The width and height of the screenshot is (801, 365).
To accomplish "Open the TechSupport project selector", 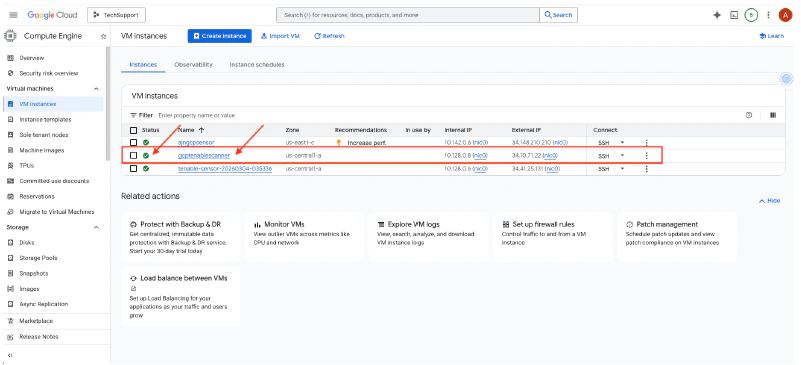I will [116, 15].
